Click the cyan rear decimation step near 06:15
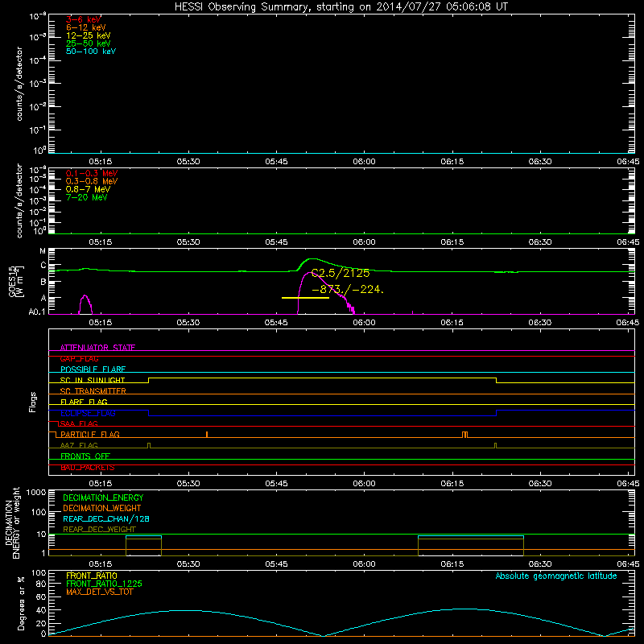This screenshot has height=644, width=644. click(x=471, y=536)
